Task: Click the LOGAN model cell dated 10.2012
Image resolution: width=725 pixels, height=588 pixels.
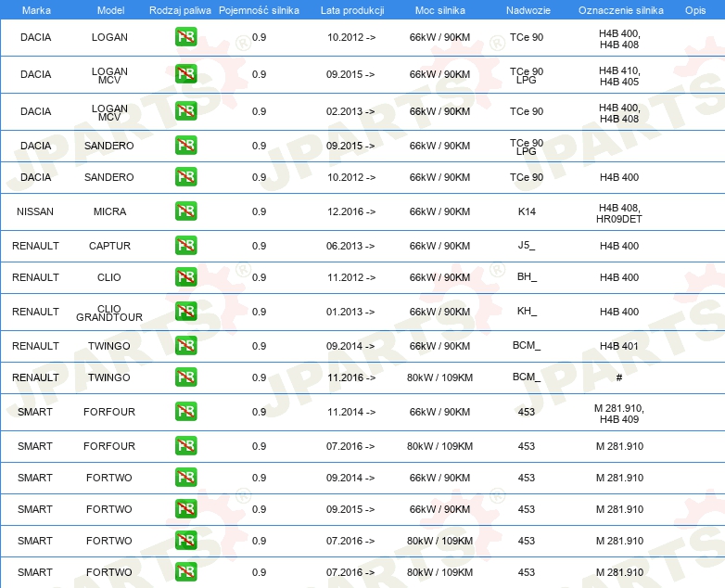Action: (109, 37)
